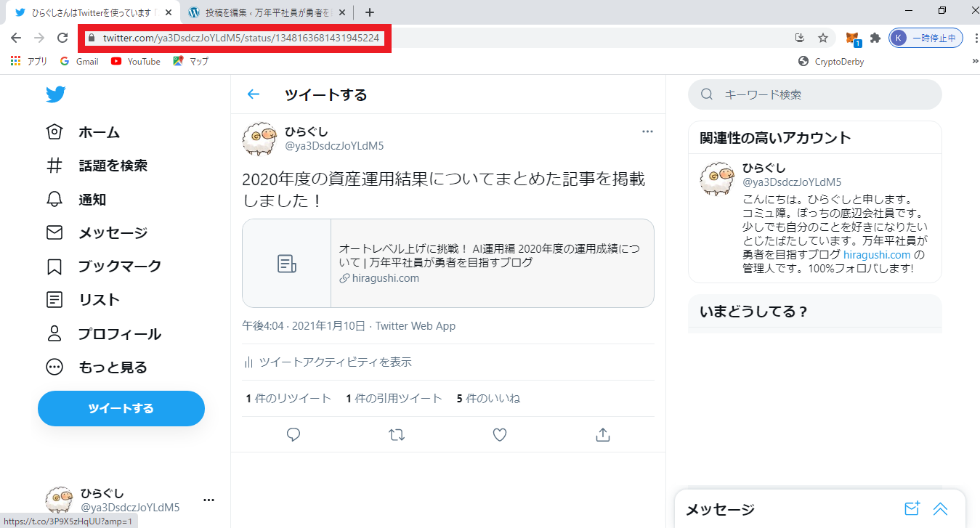Click the Twitter Web App source link
Viewport: 980px width, 528px height.
coord(416,326)
